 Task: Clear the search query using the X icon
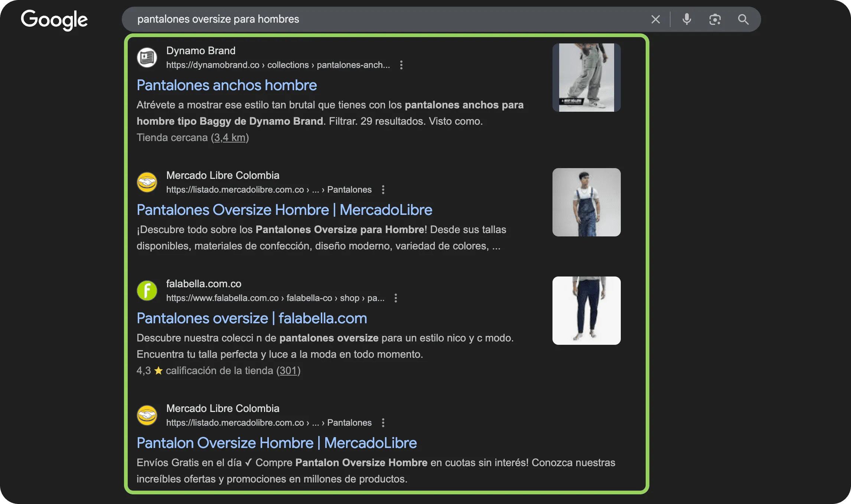point(655,19)
